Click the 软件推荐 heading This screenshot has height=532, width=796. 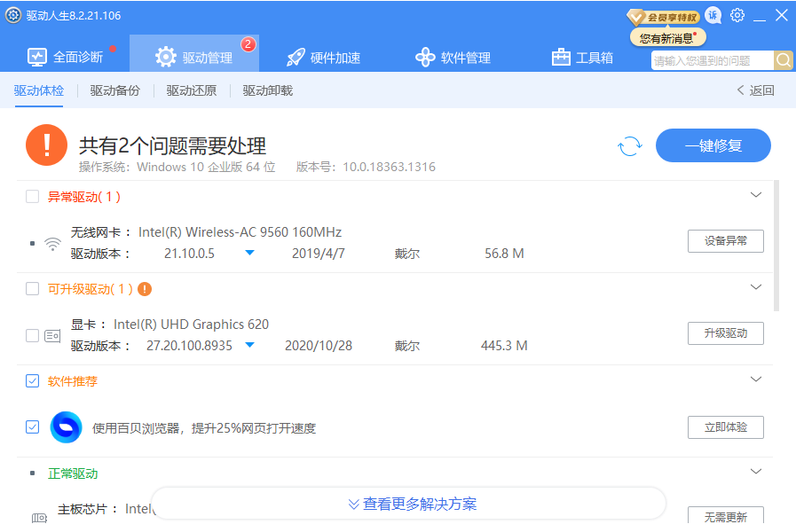pyautogui.click(x=73, y=381)
